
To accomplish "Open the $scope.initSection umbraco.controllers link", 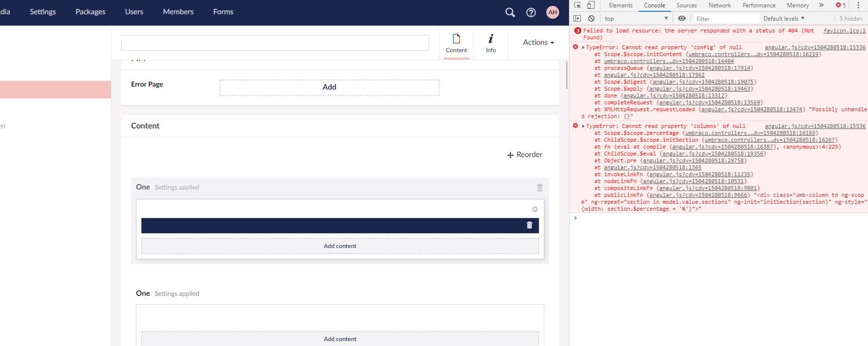I will coord(769,140).
